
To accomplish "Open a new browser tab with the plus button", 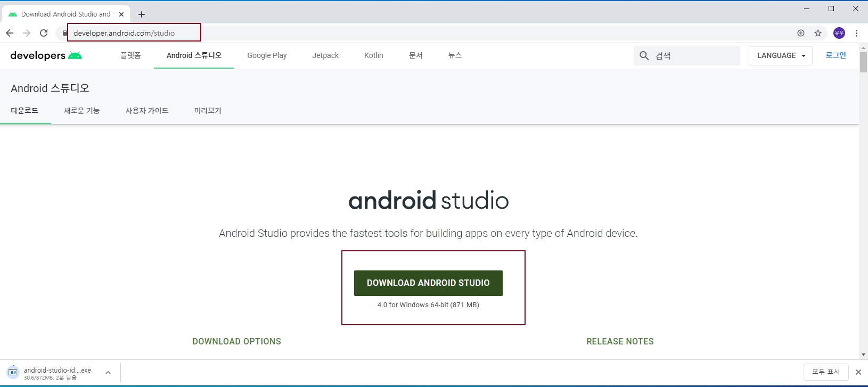I will 142,14.
